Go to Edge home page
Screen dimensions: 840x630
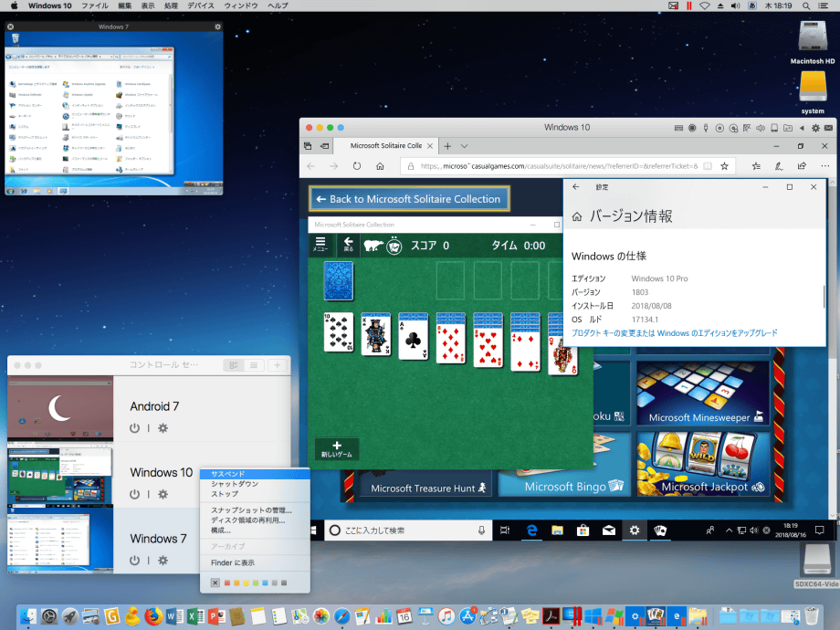tap(380, 166)
